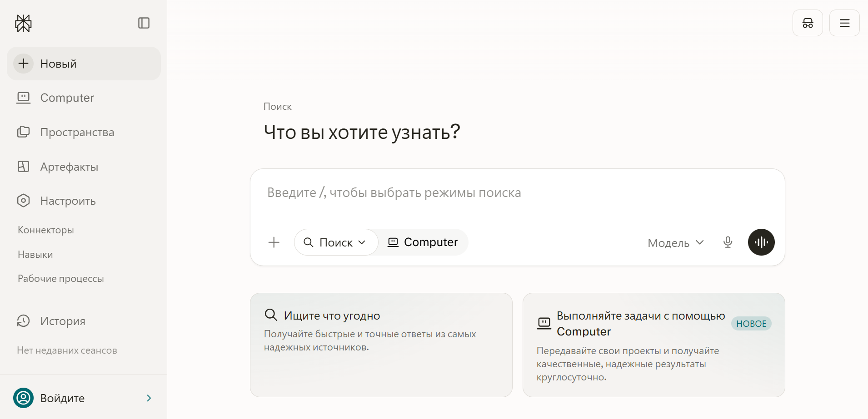Click the small Поиск label above heading
Screen dimensions: 868x419
[278, 107]
